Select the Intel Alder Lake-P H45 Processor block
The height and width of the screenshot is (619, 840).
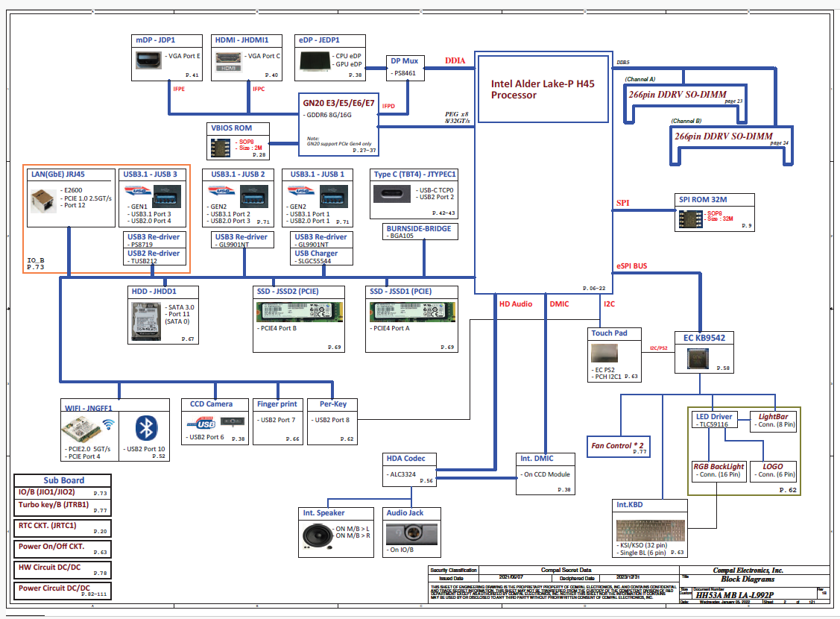543,89
